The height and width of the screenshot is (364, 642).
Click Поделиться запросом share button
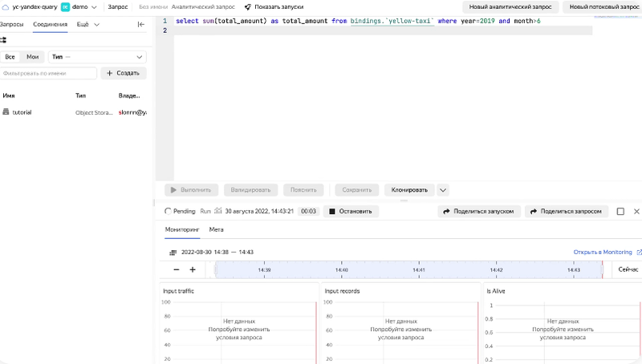click(x=567, y=212)
